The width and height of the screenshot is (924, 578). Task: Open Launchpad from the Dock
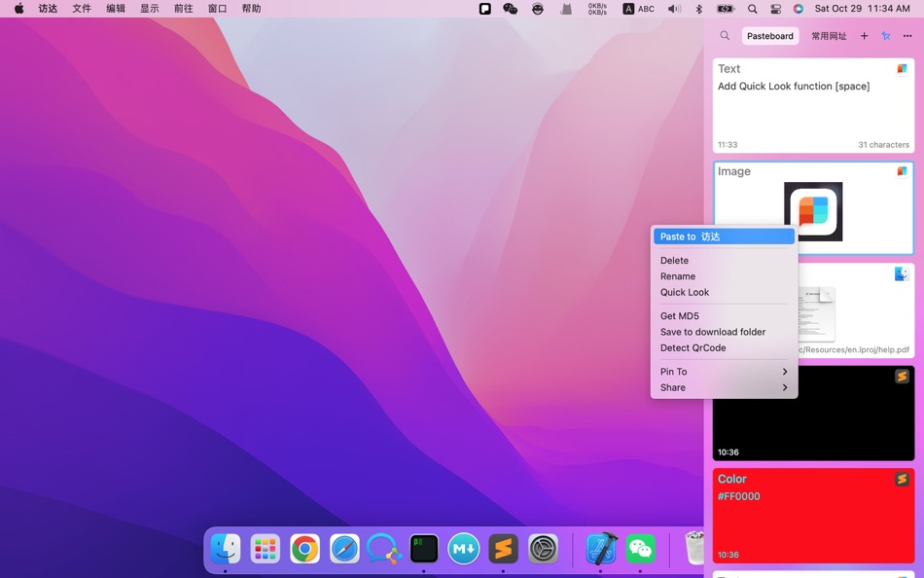266,549
